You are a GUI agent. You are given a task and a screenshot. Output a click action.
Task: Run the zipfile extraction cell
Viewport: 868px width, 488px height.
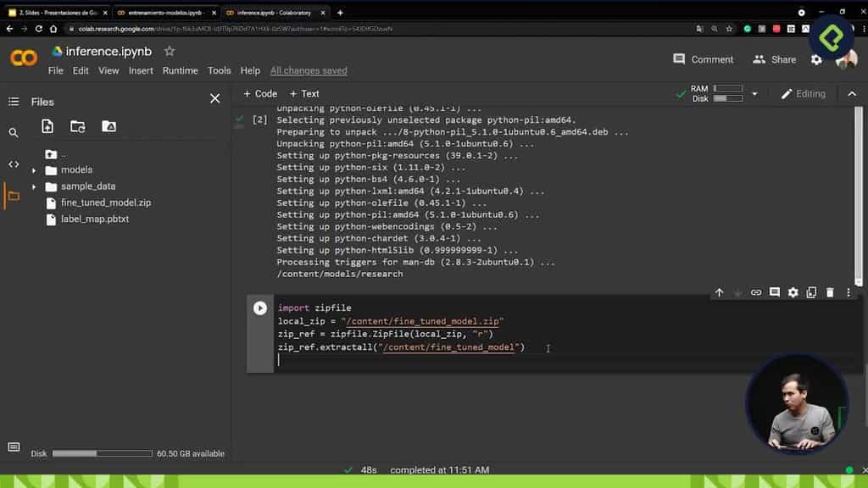(259, 308)
